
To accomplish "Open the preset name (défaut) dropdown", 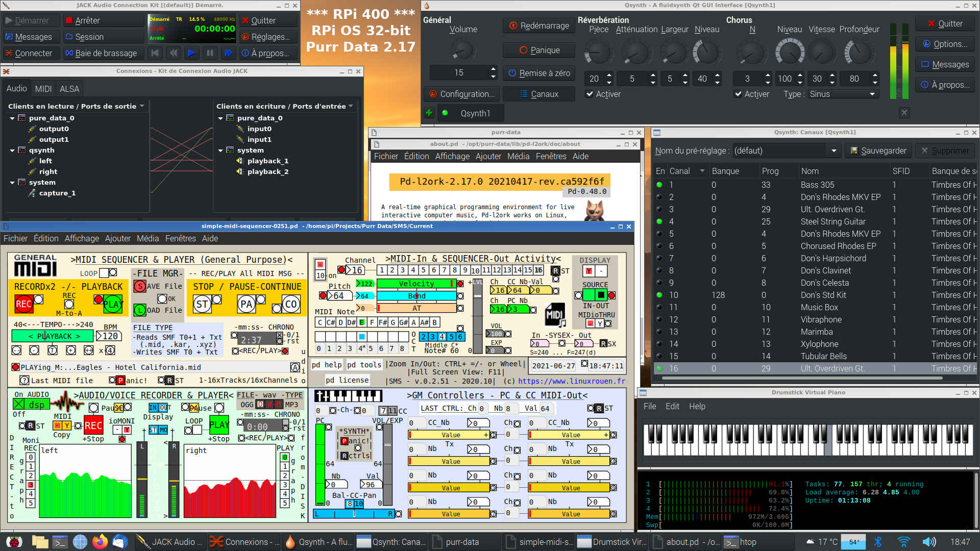I will coord(786,151).
